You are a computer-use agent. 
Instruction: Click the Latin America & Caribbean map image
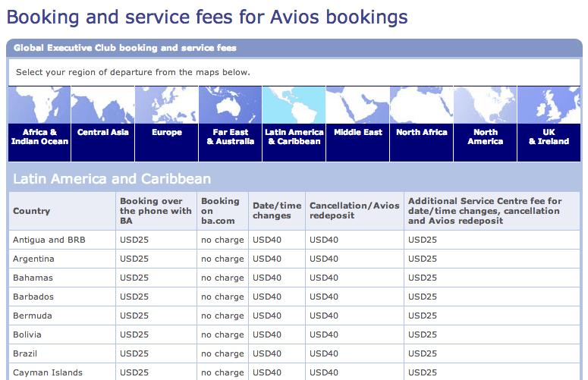coord(294,105)
